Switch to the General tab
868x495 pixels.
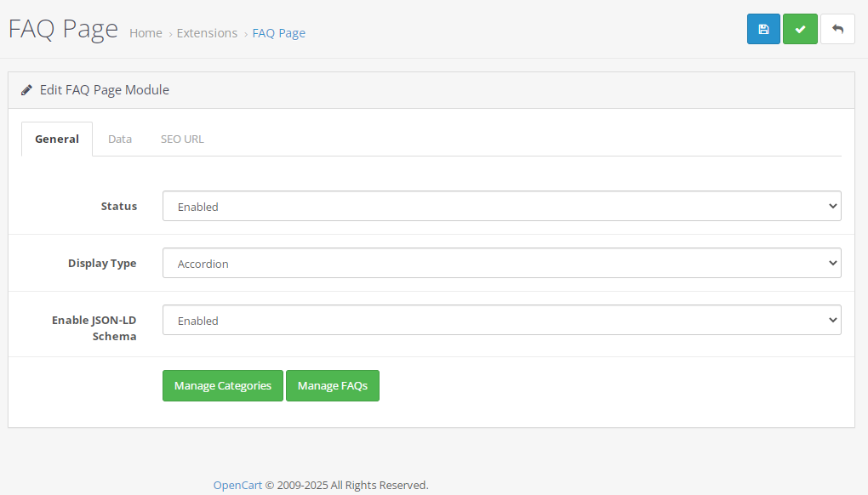(x=57, y=139)
